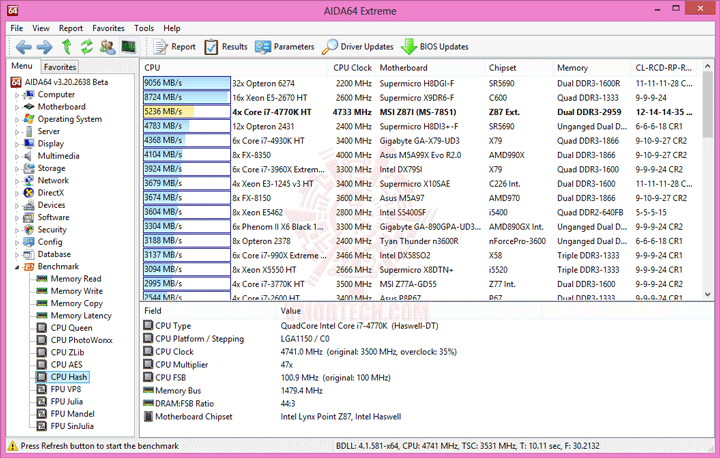Select the 5236 MB/s highlighted result bar
Image resolution: width=720 pixels, height=458 pixels.
(186, 112)
